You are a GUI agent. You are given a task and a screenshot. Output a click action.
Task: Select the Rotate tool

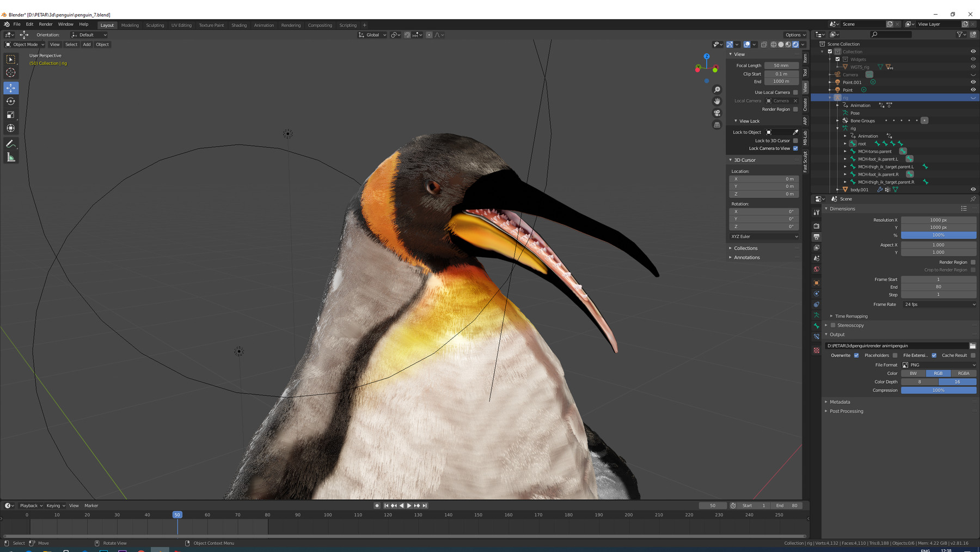(11, 101)
